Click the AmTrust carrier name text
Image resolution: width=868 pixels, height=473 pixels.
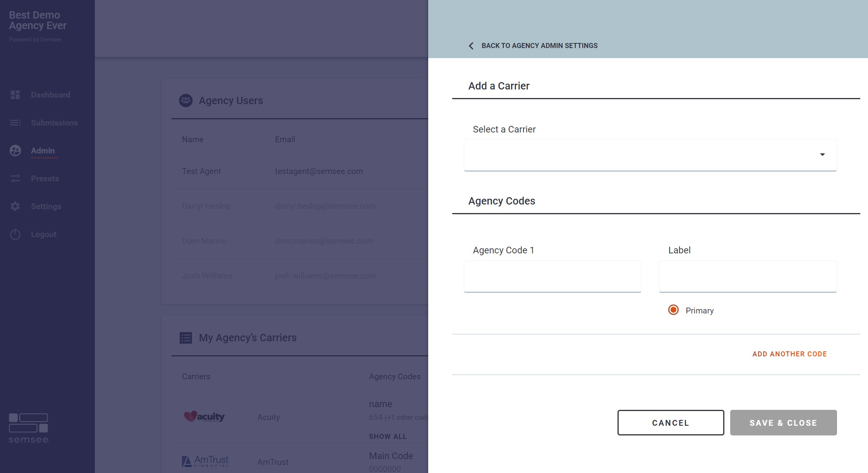(273, 462)
